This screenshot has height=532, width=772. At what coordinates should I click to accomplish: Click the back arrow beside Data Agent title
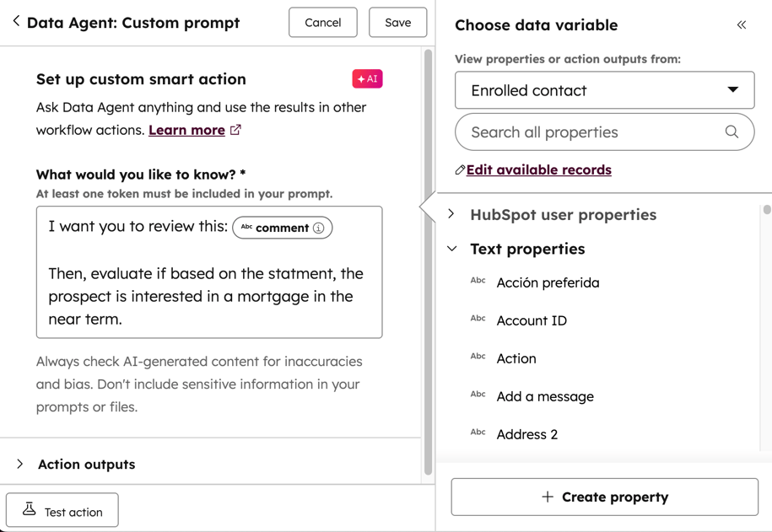point(18,23)
